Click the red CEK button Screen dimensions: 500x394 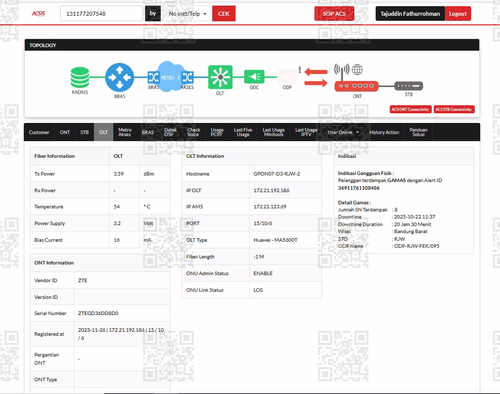224,14
